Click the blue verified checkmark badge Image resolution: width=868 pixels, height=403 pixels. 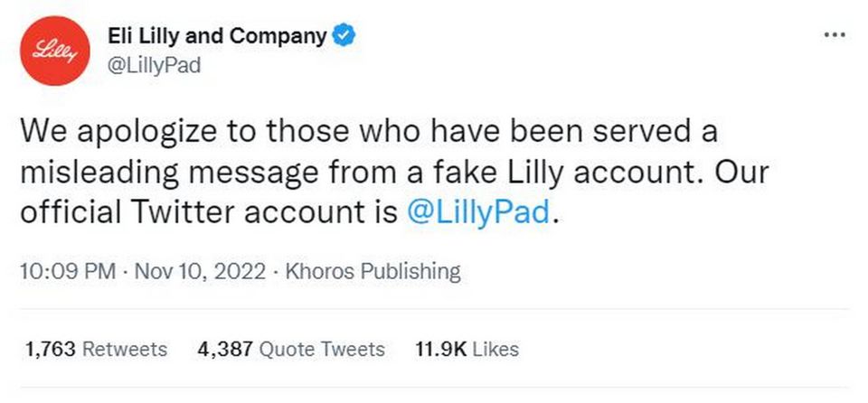tap(344, 36)
